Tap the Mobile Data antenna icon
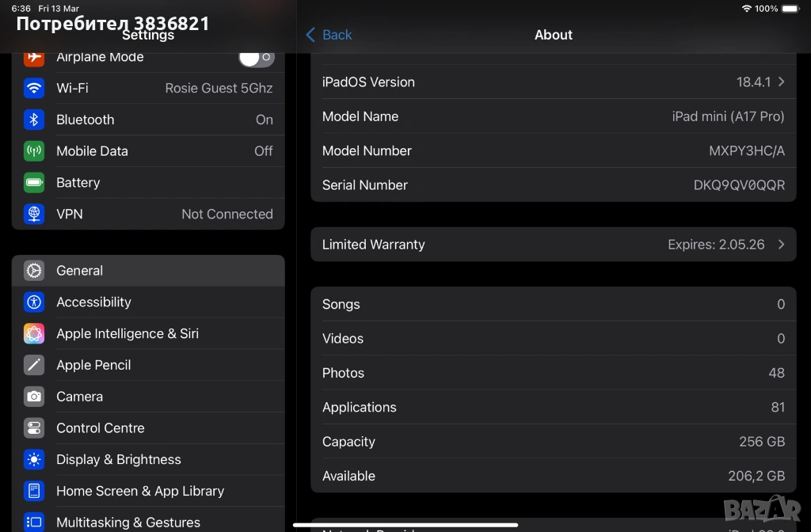The height and width of the screenshot is (532, 811). [34, 151]
